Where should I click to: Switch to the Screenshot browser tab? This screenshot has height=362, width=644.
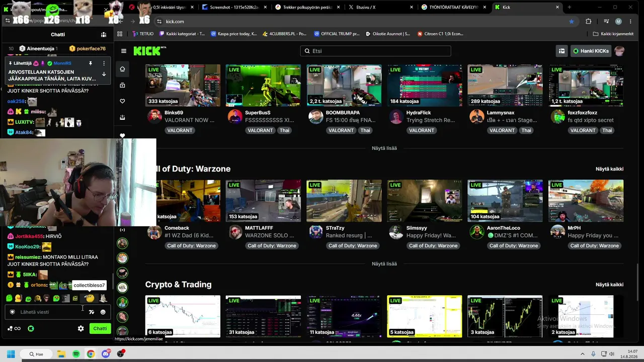pyautogui.click(x=235, y=7)
